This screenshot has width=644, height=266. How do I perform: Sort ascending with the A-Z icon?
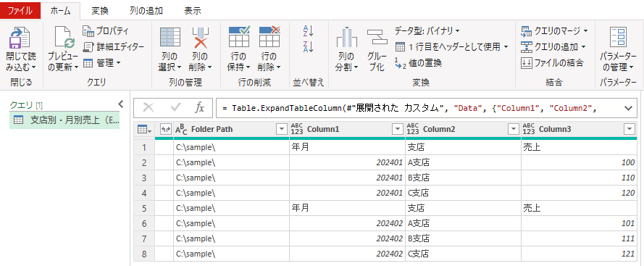308,30
